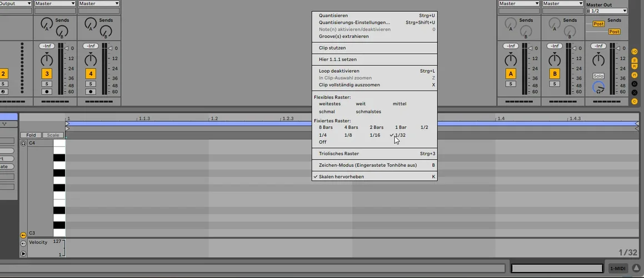Click the C4 key on piano roll

pos(59,143)
